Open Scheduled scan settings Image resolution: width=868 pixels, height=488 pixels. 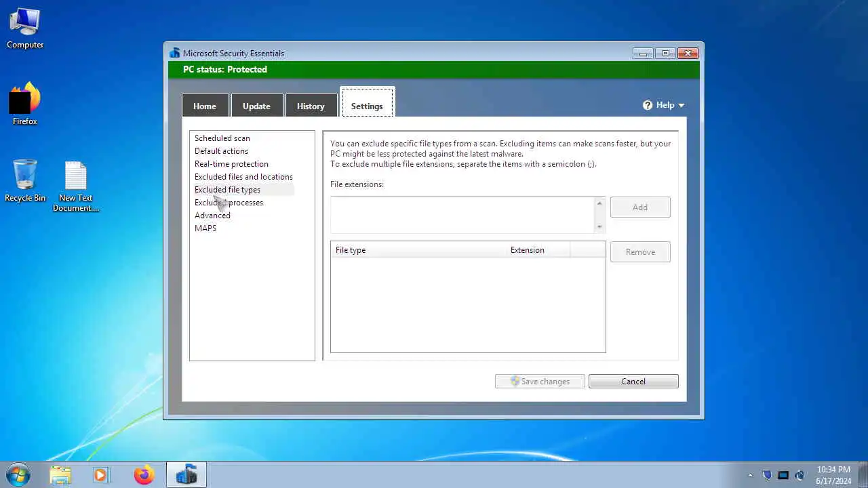click(222, 138)
